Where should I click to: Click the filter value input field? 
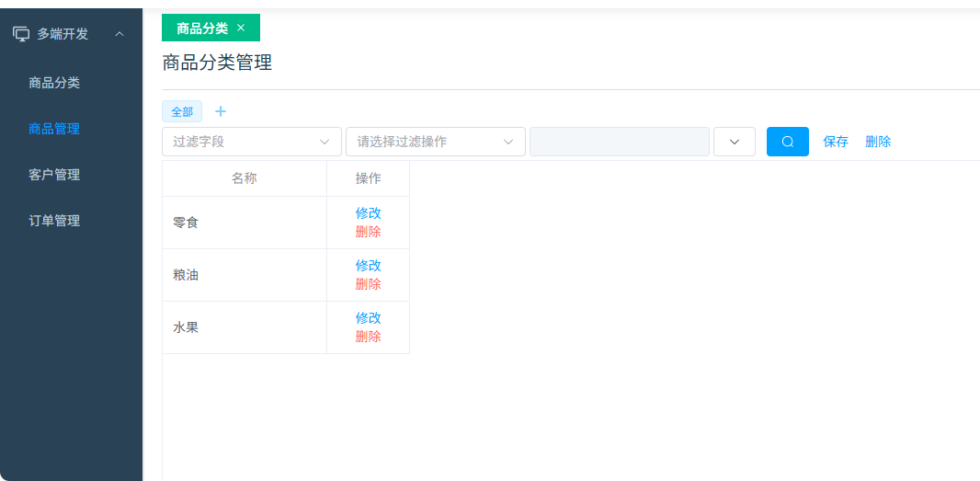tap(619, 142)
